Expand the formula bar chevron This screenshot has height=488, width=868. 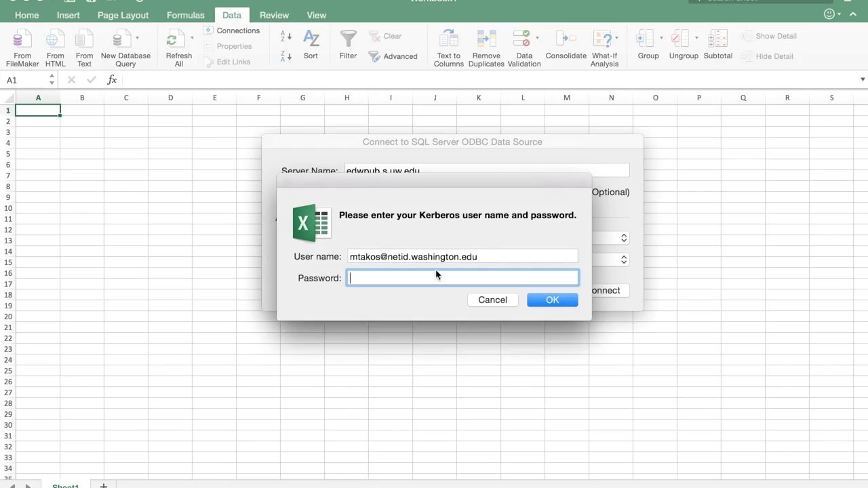click(863, 80)
